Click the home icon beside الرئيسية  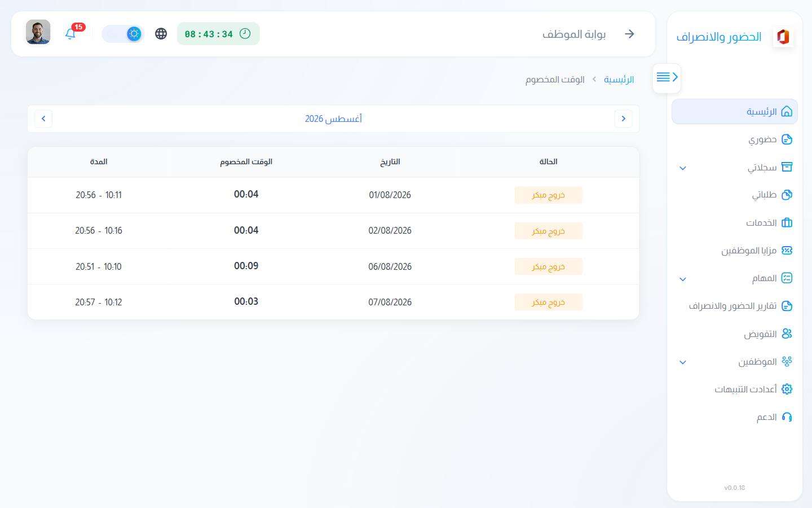[787, 112]
